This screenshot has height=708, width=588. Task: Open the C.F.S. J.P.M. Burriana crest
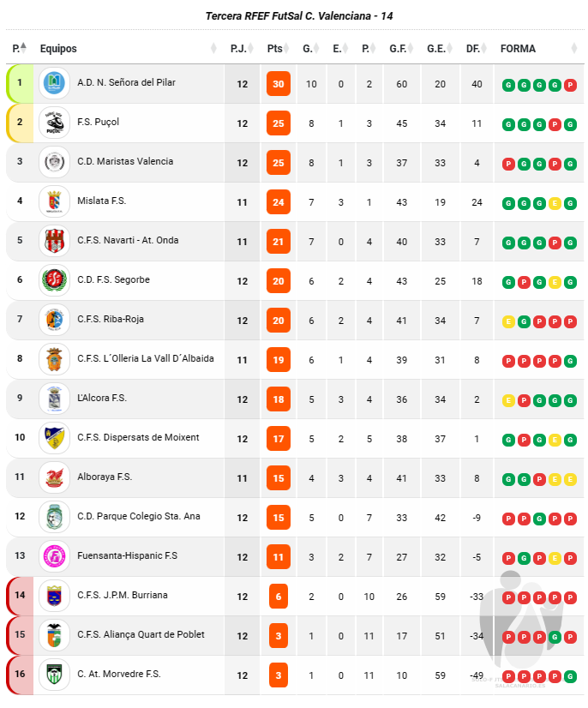pyautogui.click(x=54, y=596)
